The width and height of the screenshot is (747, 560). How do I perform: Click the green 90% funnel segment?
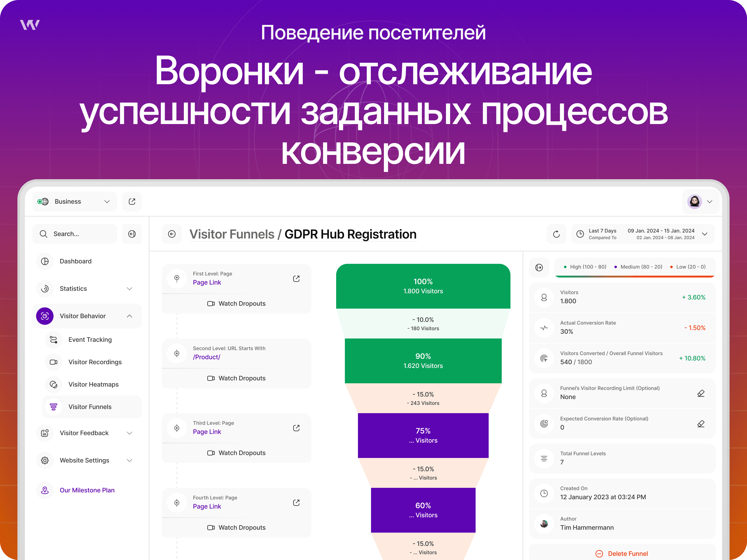click(x=423, y=361)
